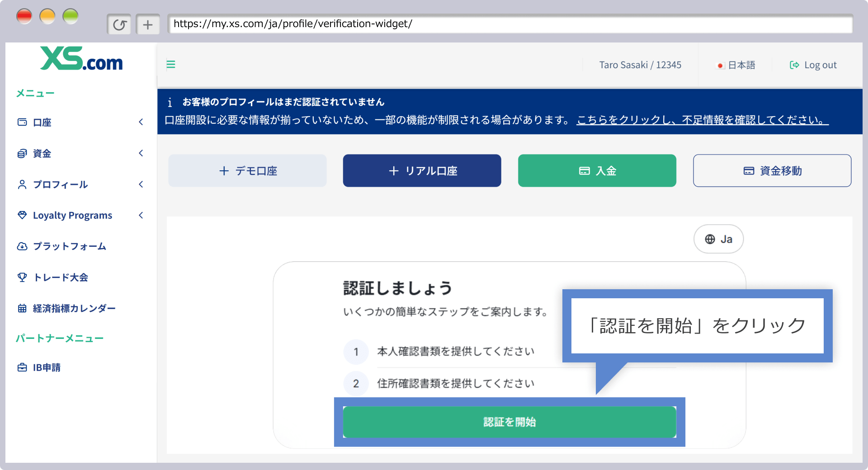The width and height of the screenshot is (868, 470).
Task: Click the プラットフォーム download icon
Action: (x=22, y=246)
